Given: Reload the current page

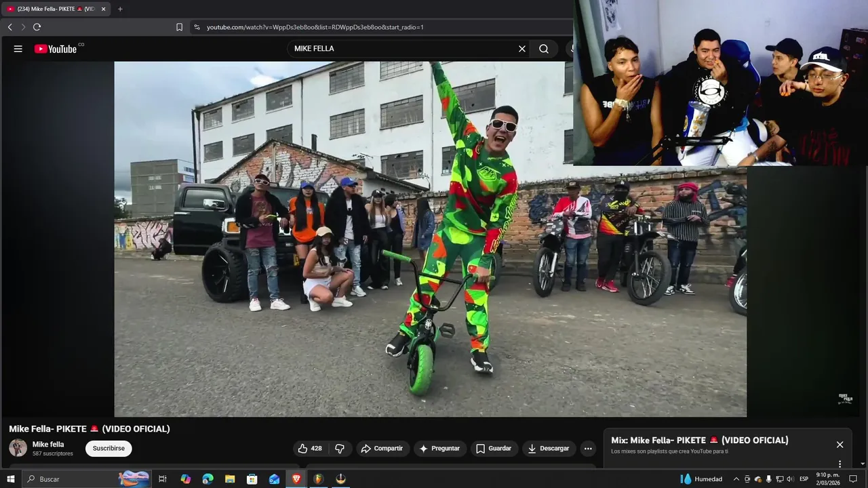Looking at the screenshot, I should click(x=37, y=27).
